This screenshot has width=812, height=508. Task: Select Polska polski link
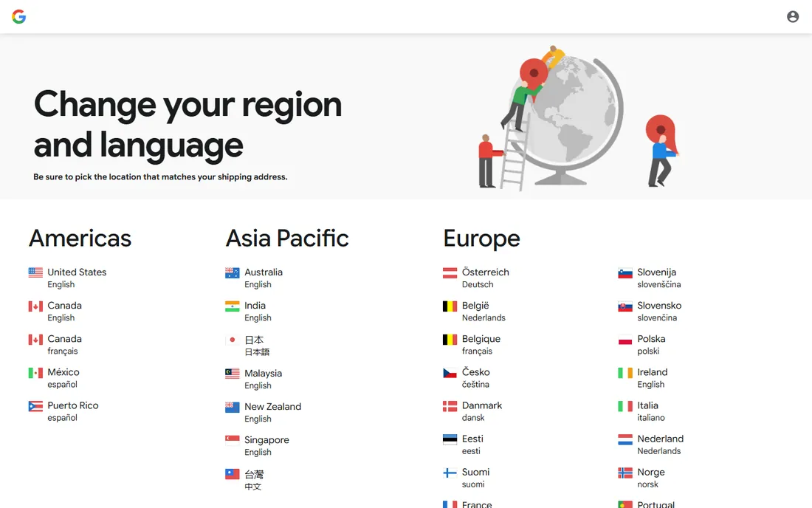[641, 344]
